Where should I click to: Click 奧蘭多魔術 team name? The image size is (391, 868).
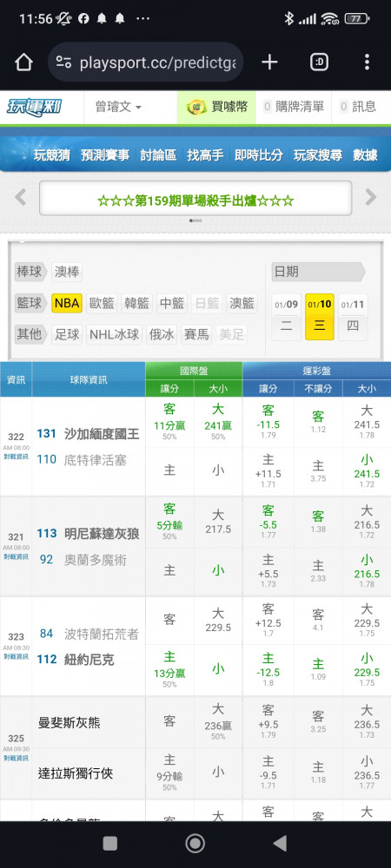(96, 560)
